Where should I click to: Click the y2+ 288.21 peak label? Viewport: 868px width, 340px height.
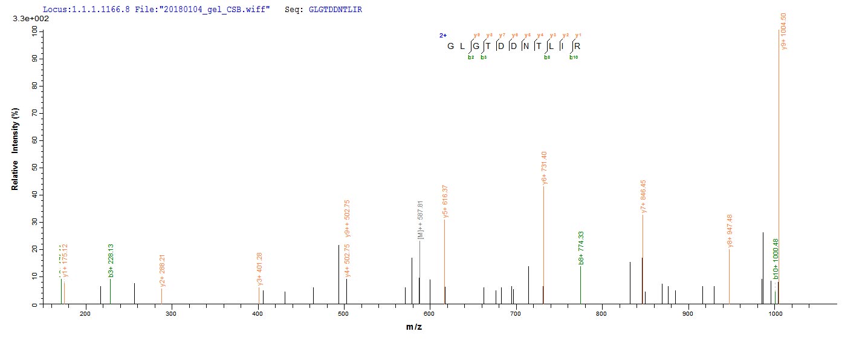(x=163, y=271)
